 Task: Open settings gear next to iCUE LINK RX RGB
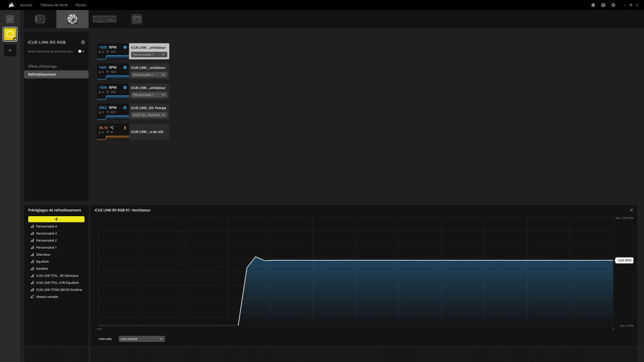[x=82, y=43]
